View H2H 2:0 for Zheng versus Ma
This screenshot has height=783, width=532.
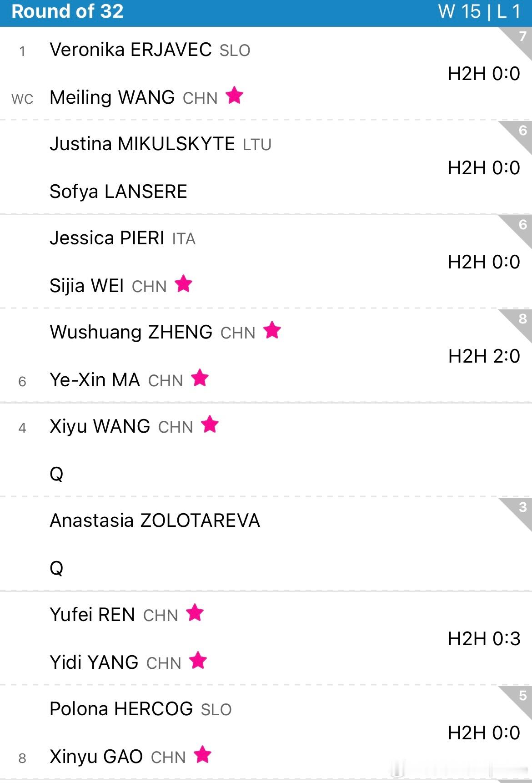point(483,356)
